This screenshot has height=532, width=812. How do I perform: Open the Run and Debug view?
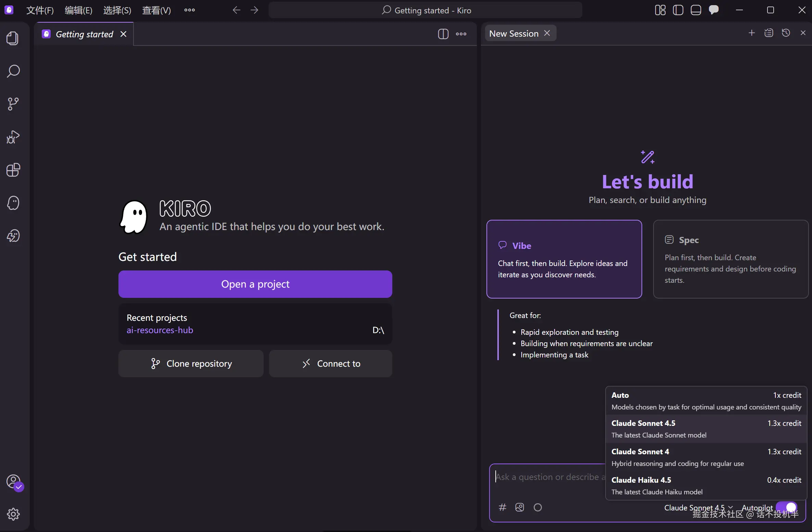(x=13, y=137)
